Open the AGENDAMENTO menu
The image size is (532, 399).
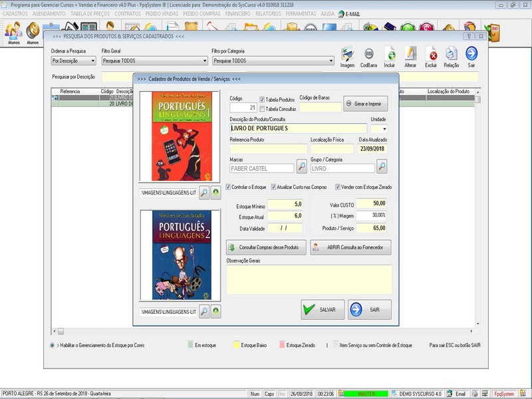click(49, 14)
